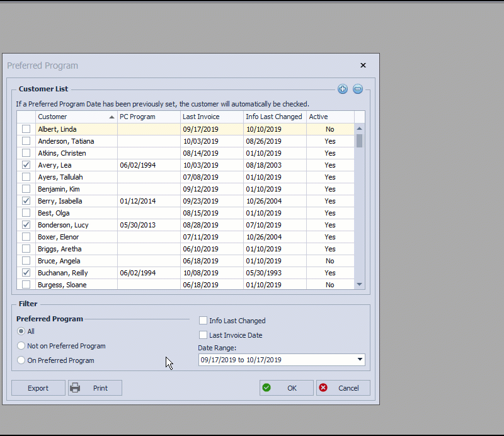Select the Ayers, Tallulah row
504x436 pixels.
pos(185,177)
